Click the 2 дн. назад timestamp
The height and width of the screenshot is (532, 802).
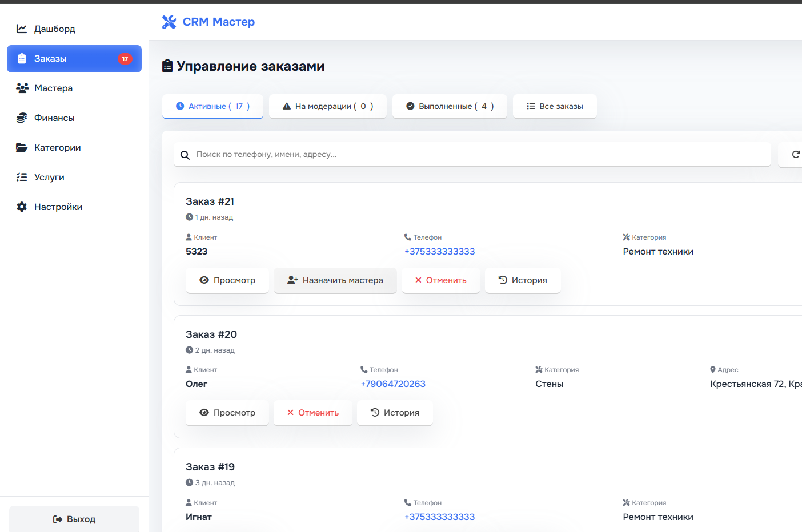pos(215,350)
